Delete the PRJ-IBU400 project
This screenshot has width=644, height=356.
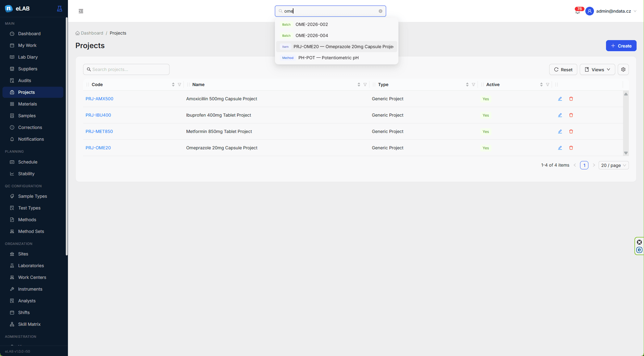click(571, 115)
